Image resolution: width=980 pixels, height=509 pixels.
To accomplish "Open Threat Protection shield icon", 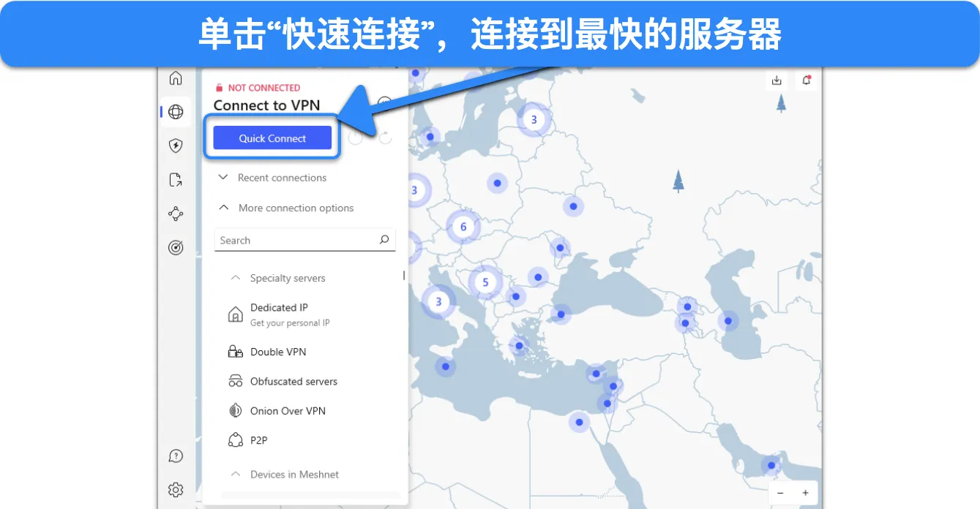I will click(x=176, y=146).
